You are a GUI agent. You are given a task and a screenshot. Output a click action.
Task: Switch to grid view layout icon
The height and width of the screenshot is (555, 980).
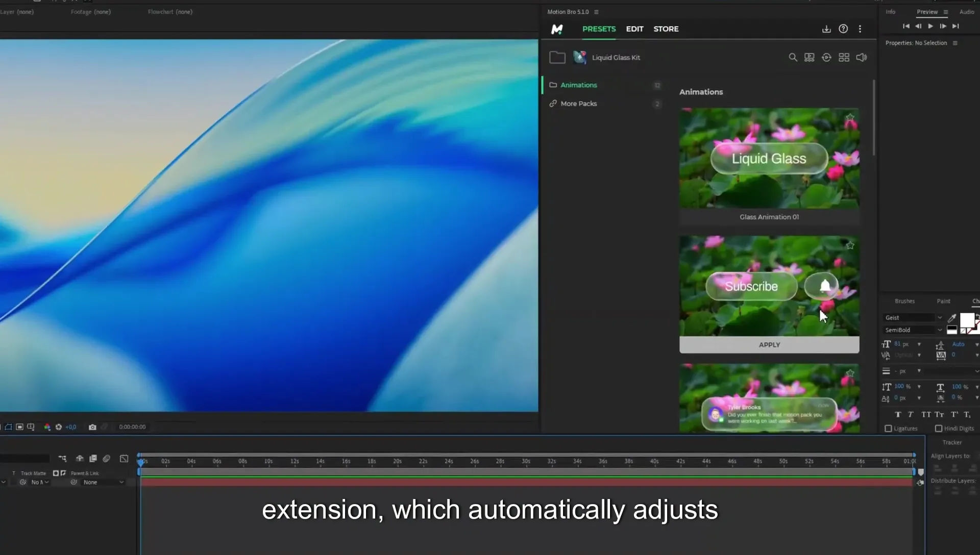click(844, 57)
